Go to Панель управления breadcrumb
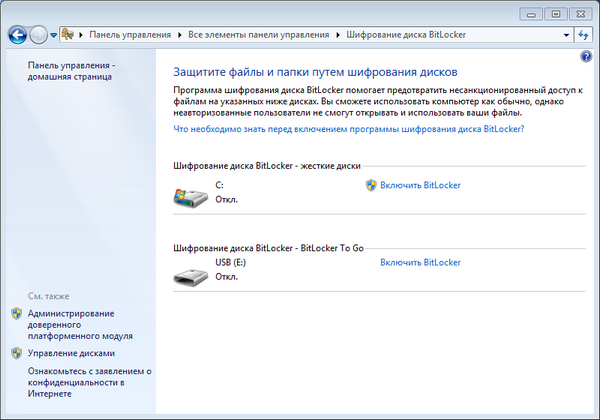The image size is (600, 420). [x=130, y=35]
